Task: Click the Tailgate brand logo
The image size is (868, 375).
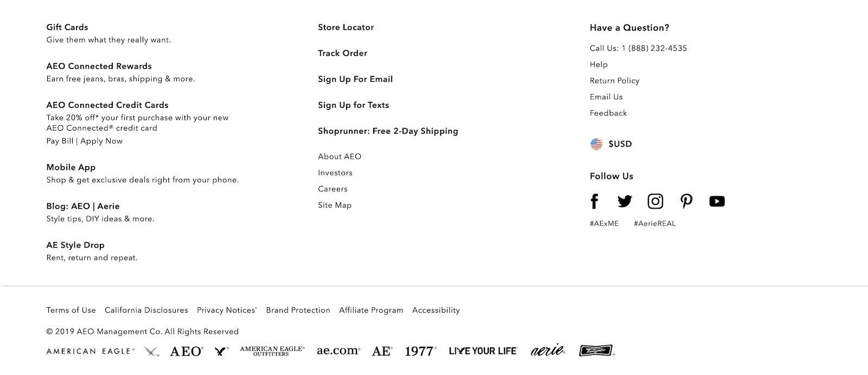Action: [596, 351]
